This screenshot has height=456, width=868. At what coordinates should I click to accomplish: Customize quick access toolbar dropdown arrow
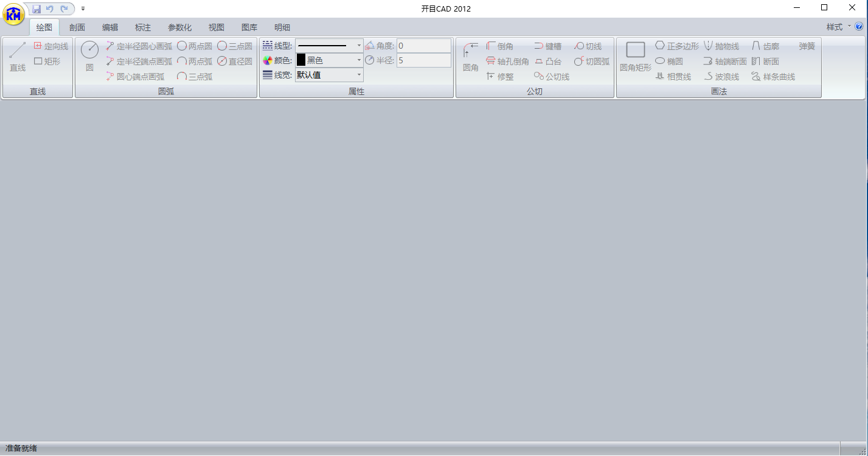pyautogui.click(x=83, y=9)
